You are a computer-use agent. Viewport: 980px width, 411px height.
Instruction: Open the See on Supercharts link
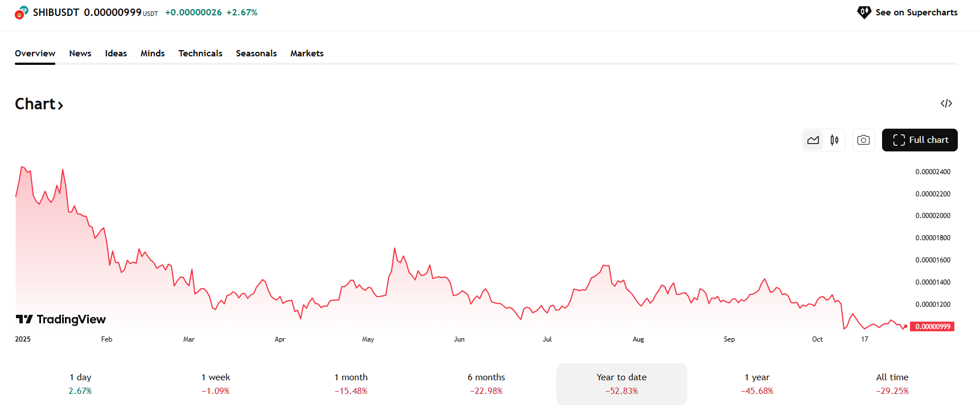[916, 13]
